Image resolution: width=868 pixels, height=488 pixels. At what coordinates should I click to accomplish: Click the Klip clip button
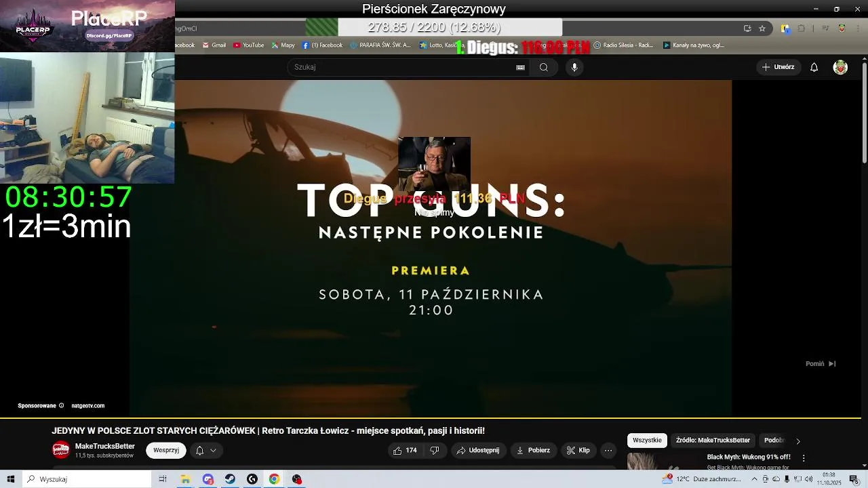pyautogui.click(x=578, y=450)
